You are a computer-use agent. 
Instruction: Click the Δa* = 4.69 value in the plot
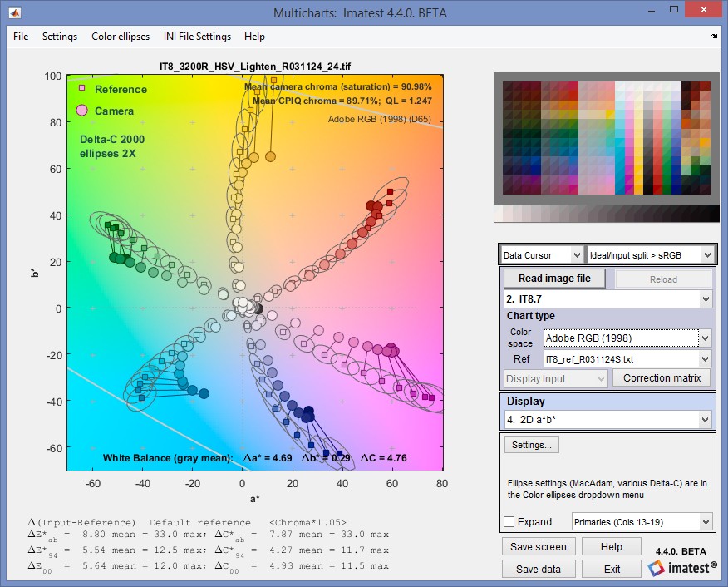pos(268,458)
